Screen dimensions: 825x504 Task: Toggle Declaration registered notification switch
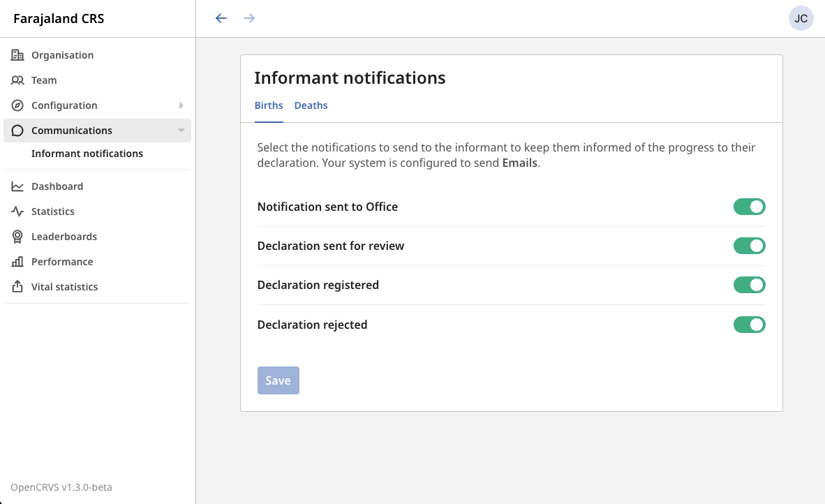(749, 285)
